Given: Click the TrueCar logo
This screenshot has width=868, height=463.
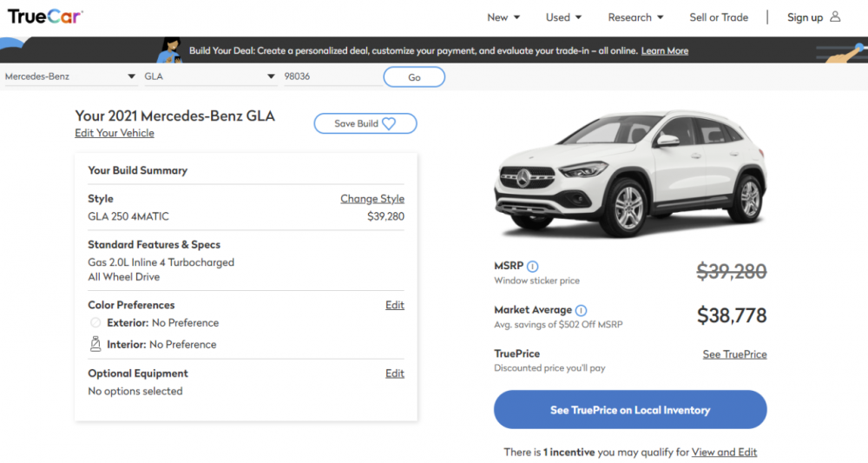Looking at the screenshot, I should point(46,17).
